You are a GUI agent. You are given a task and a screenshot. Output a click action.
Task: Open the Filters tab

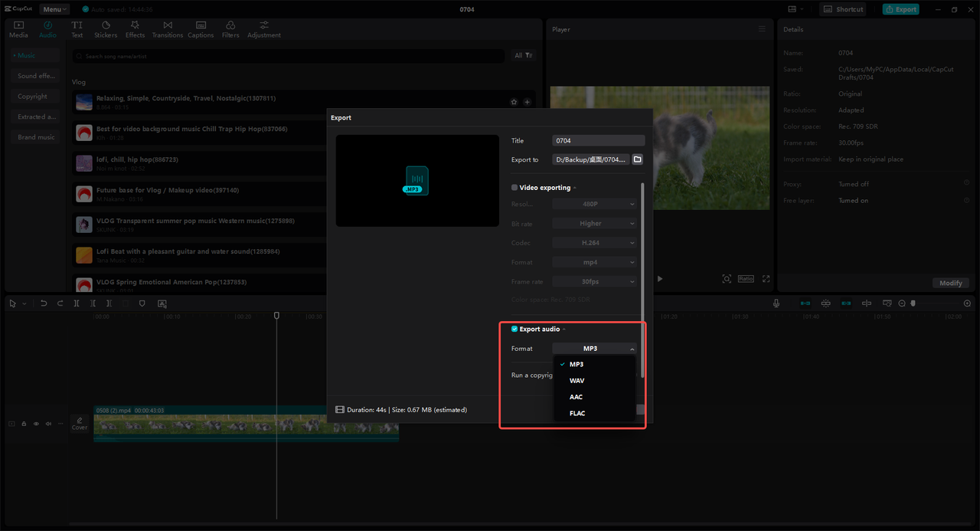pyautogui.click(x=230, y=29)
